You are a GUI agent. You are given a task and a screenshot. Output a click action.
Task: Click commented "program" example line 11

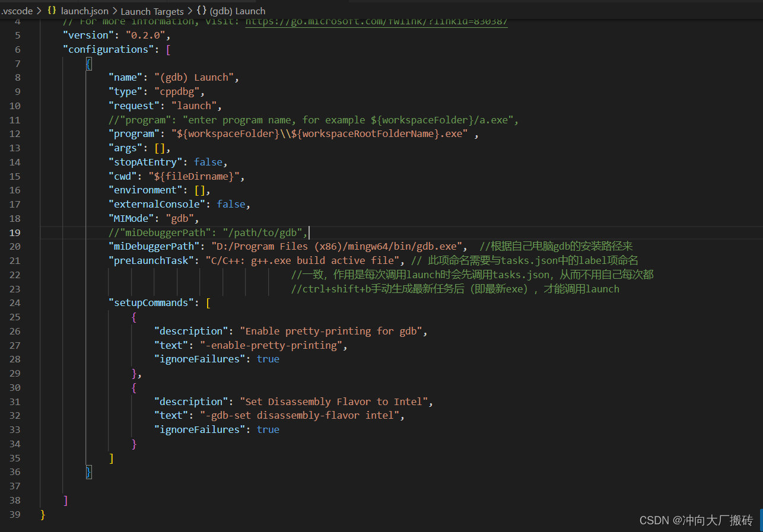314,120
